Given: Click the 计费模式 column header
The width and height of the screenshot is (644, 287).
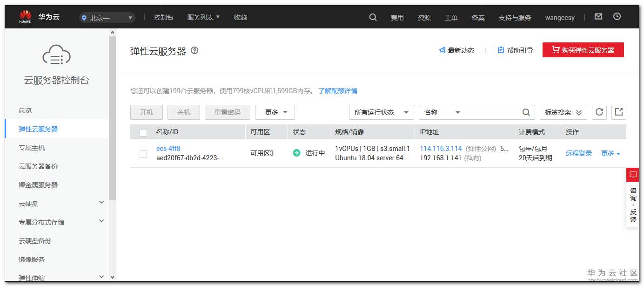Looking at the screenshot, I should 532,132.
